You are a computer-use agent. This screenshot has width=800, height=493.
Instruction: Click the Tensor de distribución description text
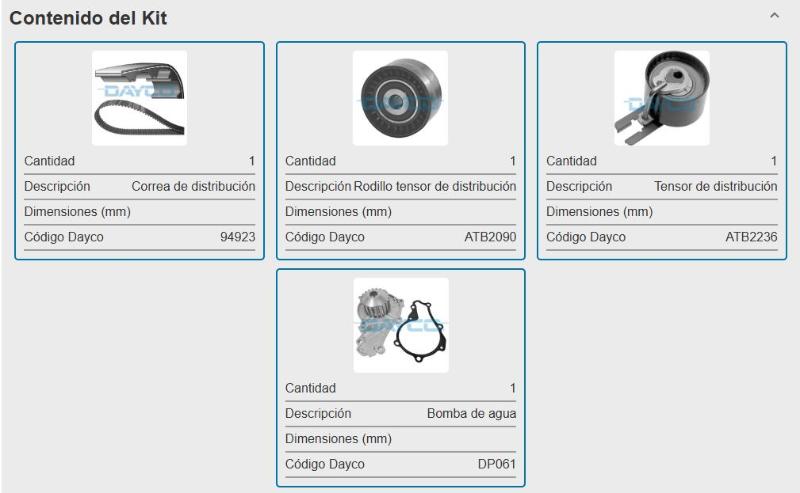pos(716,186)
